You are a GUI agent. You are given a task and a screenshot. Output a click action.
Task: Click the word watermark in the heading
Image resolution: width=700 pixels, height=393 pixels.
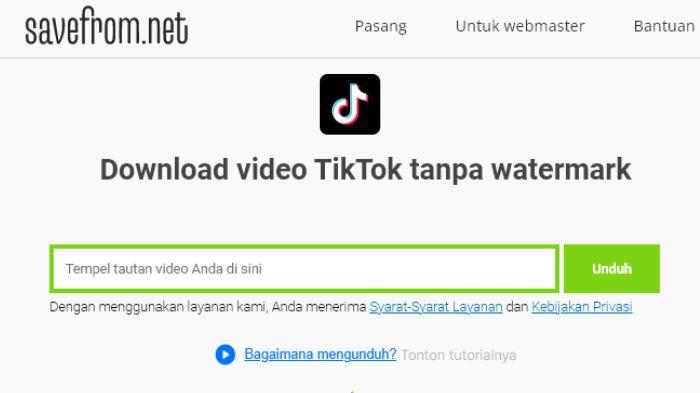coord(561,170)
